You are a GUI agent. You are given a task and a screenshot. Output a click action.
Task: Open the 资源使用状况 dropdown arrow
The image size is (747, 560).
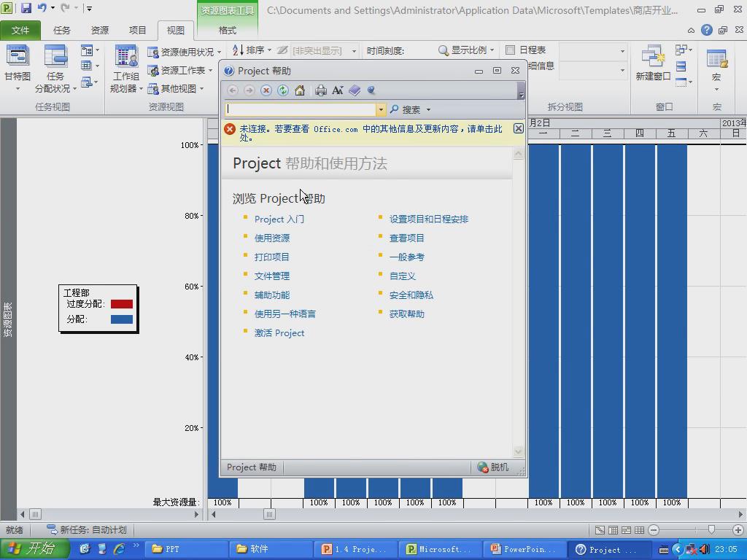219,52
